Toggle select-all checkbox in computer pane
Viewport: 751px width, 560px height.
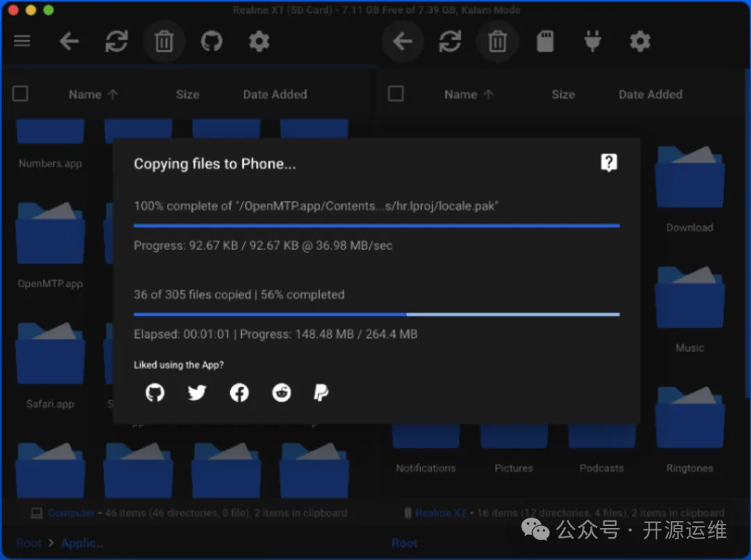tap(21, 94)
